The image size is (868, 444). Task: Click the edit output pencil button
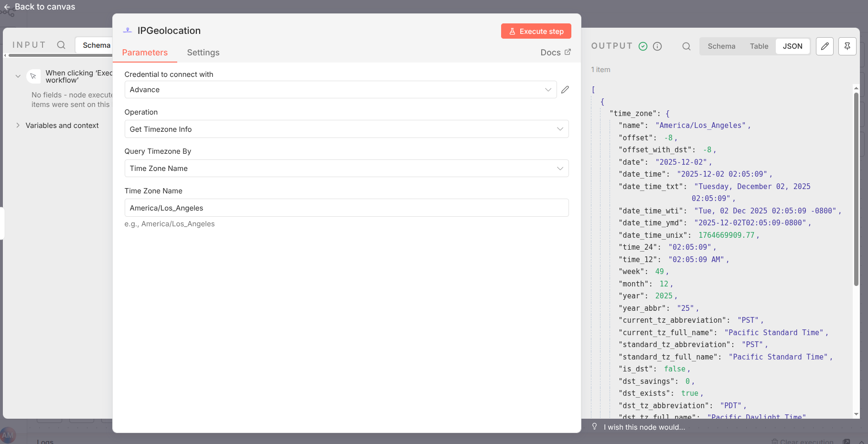pos(825,46)
